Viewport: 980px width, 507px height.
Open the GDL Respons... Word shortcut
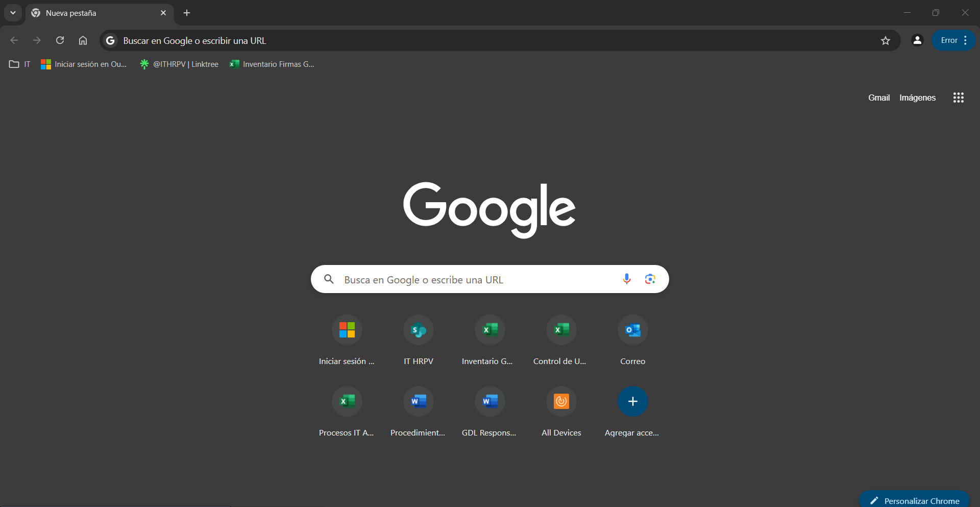pyautogui.click(x=490, y=412)
